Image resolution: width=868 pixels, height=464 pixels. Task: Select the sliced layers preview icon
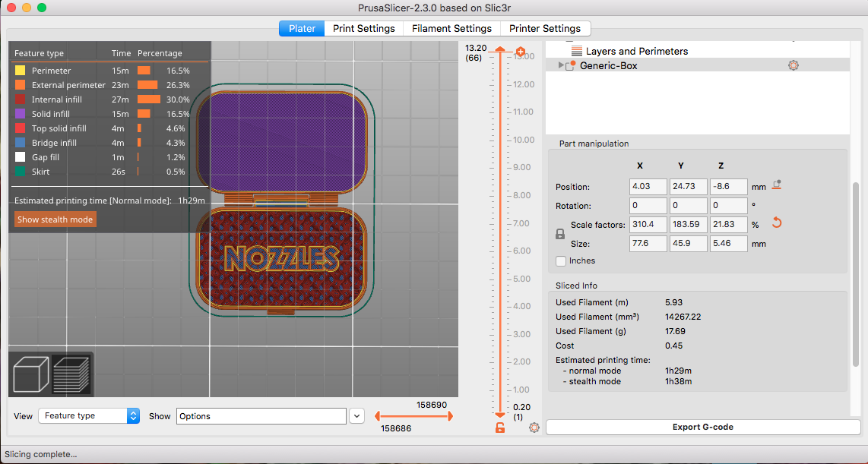pos(71,374)
